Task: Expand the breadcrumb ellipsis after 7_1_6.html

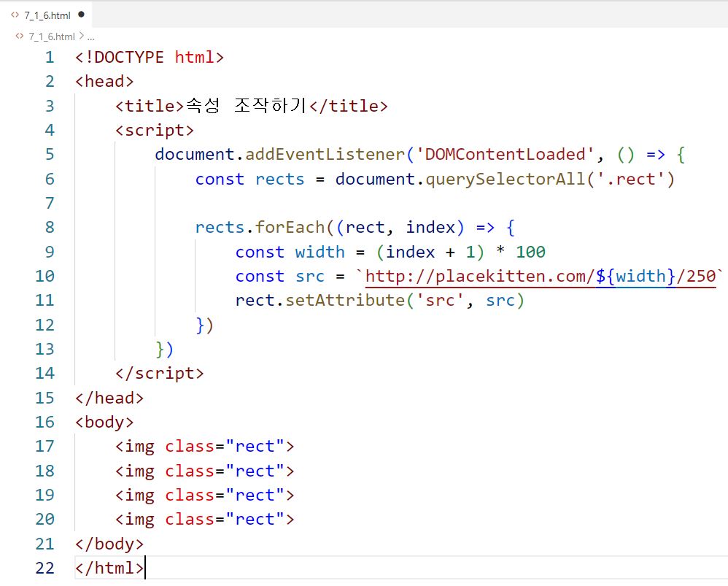Action: pyautogui.click(x=91, y=37)
